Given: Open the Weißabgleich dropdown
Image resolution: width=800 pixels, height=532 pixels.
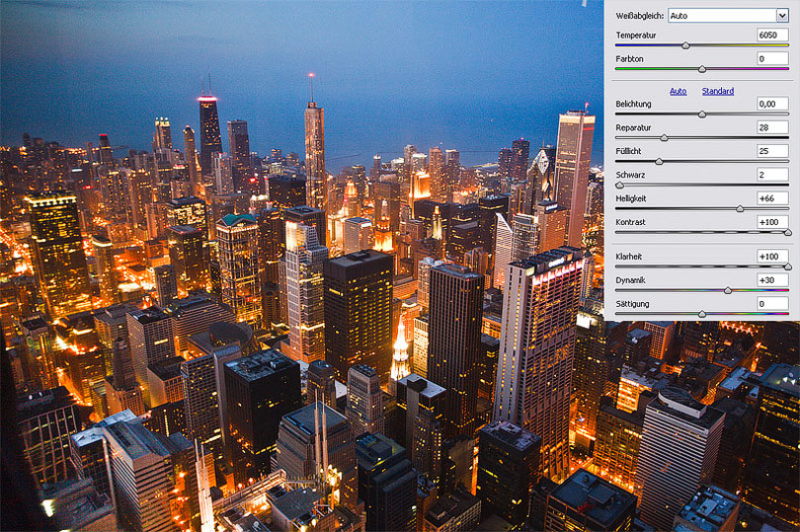Looking at the screenshot, I should 729,16.
